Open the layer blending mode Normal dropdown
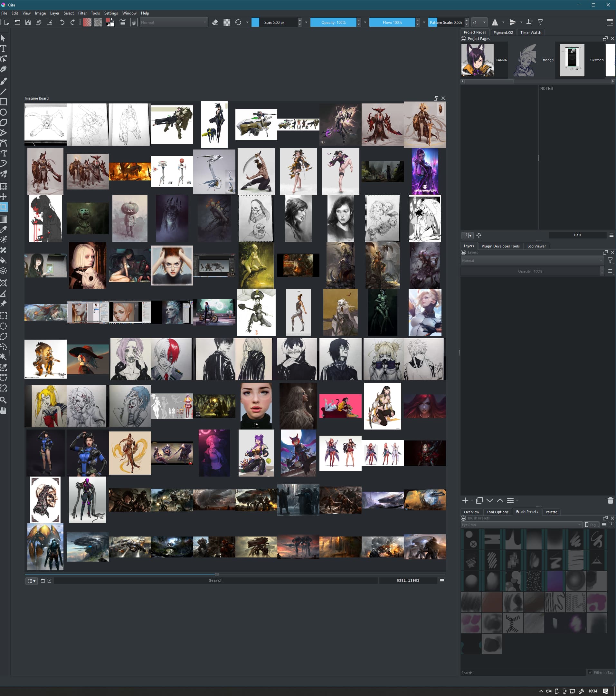This screenshot has width=616, height=696. click(x=532, y=260)
